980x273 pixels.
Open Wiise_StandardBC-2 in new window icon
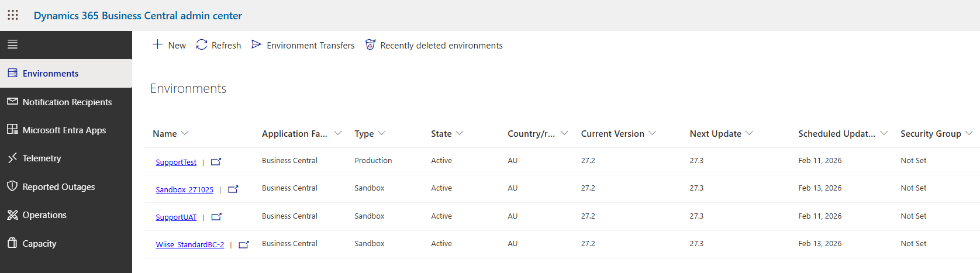[244, 245]
